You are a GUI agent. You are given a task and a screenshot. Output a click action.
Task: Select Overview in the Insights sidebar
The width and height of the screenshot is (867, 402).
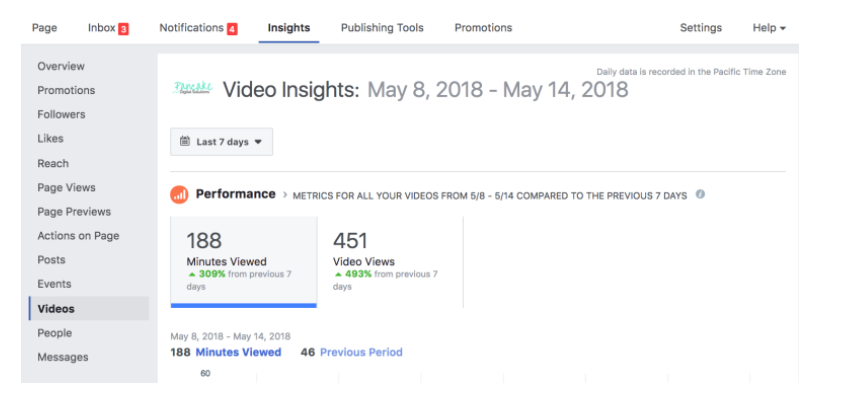(x=61, y=66)
